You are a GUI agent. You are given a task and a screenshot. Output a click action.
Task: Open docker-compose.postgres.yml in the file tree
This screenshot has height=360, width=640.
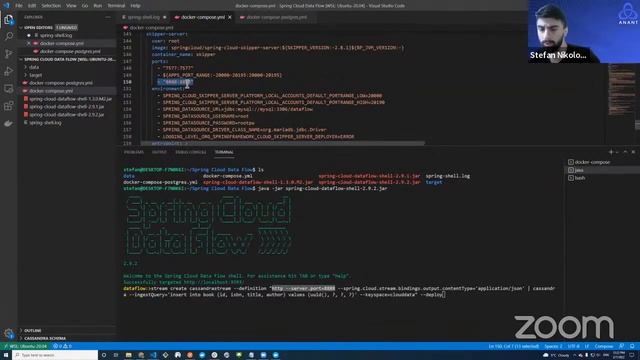(61, 83)
